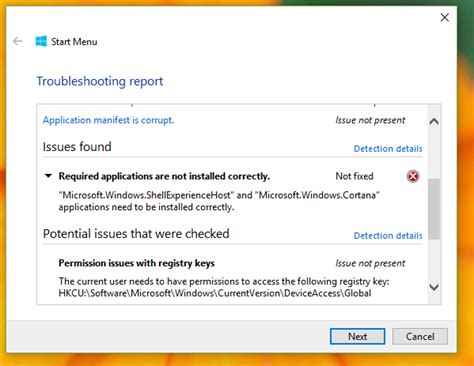This screenshot has height=366, width=474.
Task: Click the Windows logo beside Start Menu
Action: [x=41, y=41]
